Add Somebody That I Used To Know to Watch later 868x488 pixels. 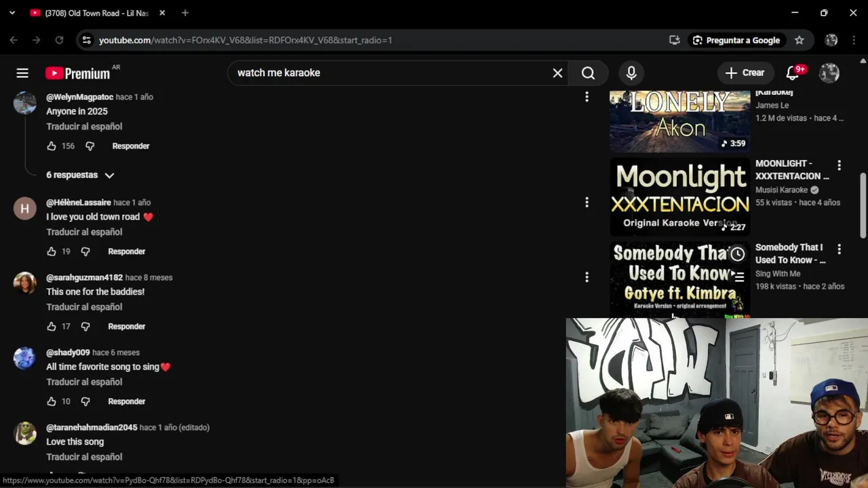[x=737, y=254]
